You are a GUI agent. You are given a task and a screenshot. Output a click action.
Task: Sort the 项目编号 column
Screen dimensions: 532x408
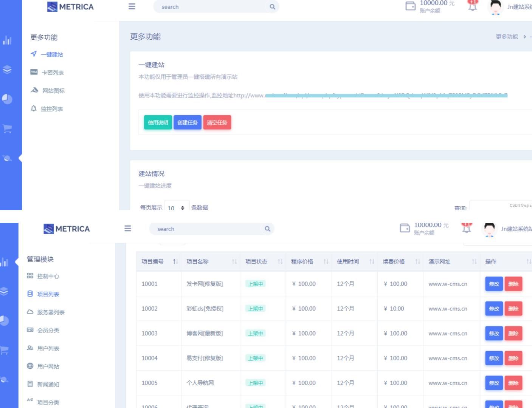tap(175, 261)
